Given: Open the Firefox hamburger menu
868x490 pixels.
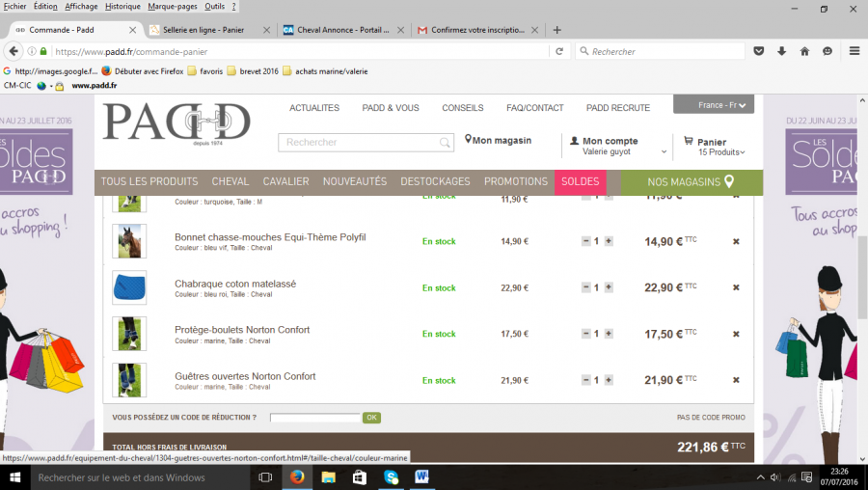Looking at the screenshot, I should click(x=854, y=51).
